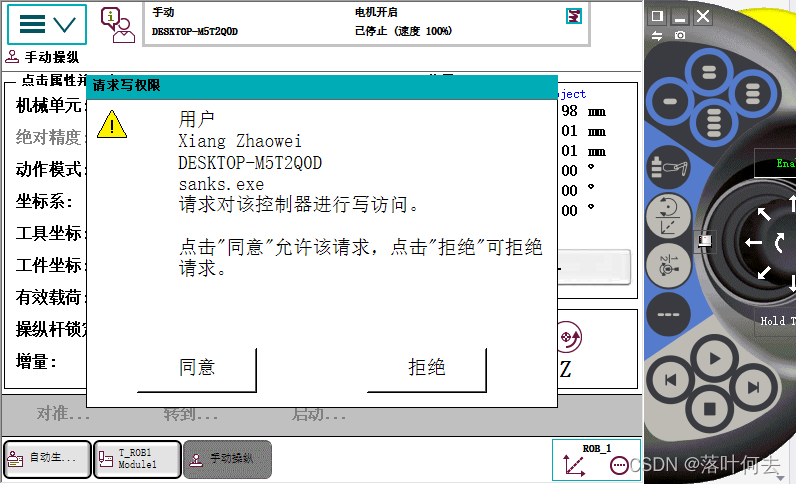Select the 工具坐标 property row

point(48,233)
